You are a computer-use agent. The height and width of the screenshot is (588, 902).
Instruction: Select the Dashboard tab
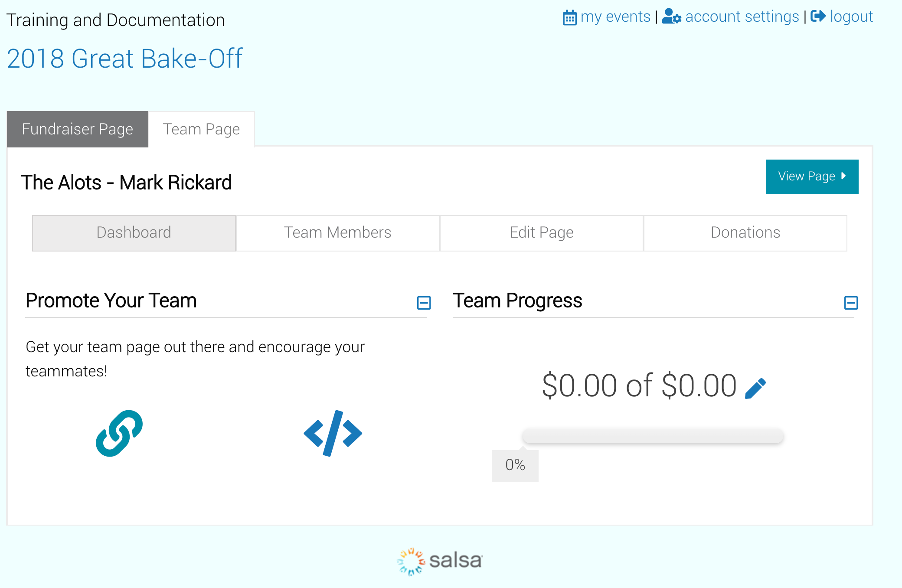tap(134, 233)
